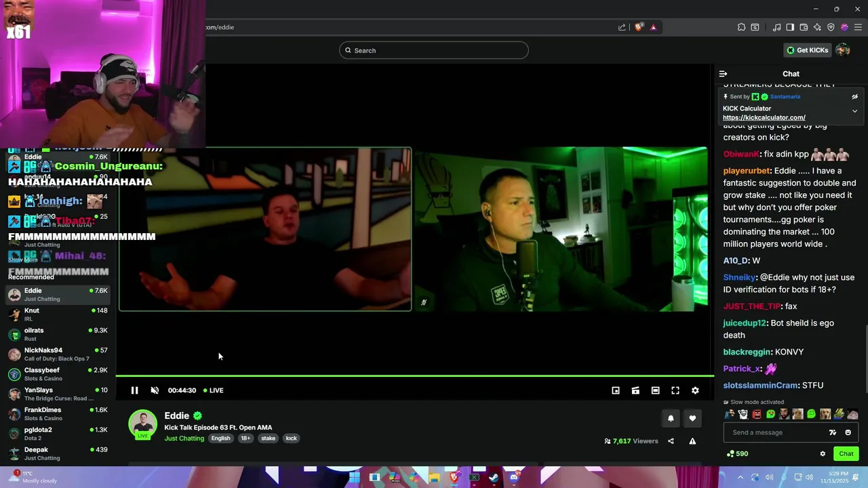The image size is (868, 488).
Task: Toggle theater mode on the player
Action: click(x=655, y=390)
